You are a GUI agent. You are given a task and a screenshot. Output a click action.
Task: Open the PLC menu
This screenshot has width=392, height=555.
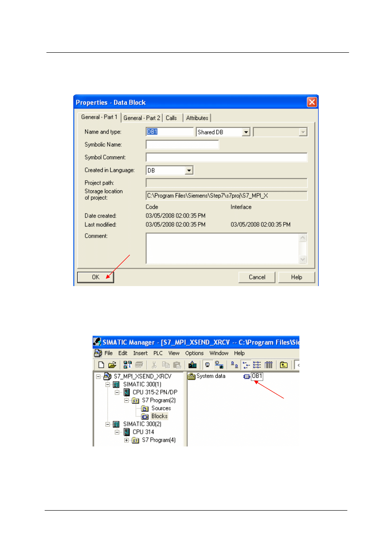[x=158, y=353]
